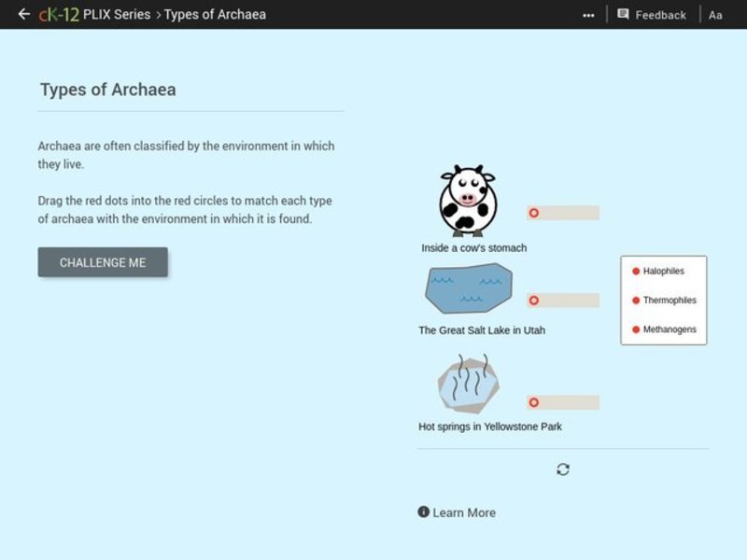Open the Aa text settings
Image resolution: width=747 pixels, height=560 pixels.
coord(715,14)
